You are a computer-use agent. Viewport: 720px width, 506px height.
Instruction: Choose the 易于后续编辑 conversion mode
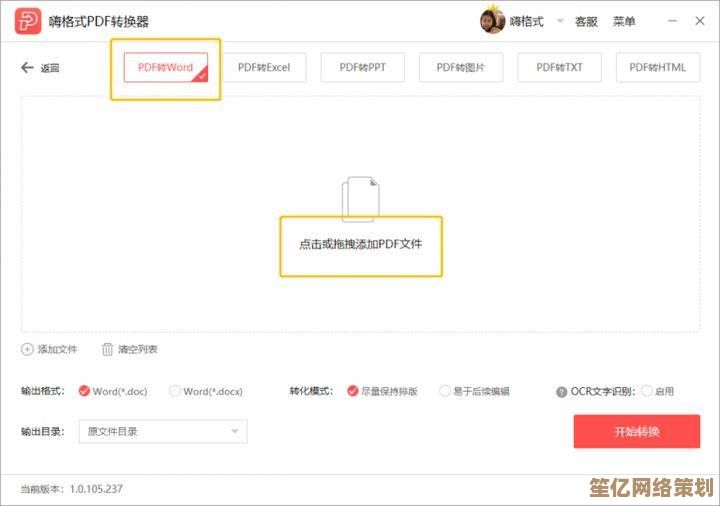445,391
